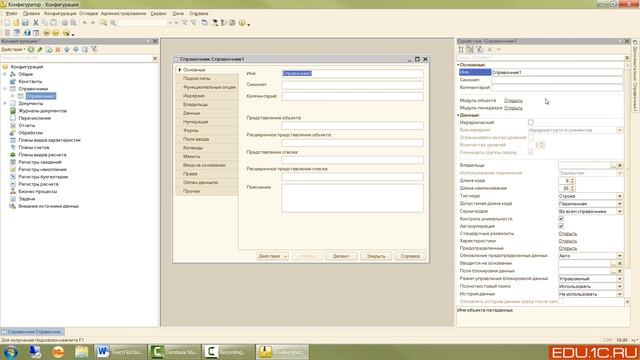Click the filter icon in Configuration panel toolbar
Screen dimensions: 640x360
click(94, 49)
